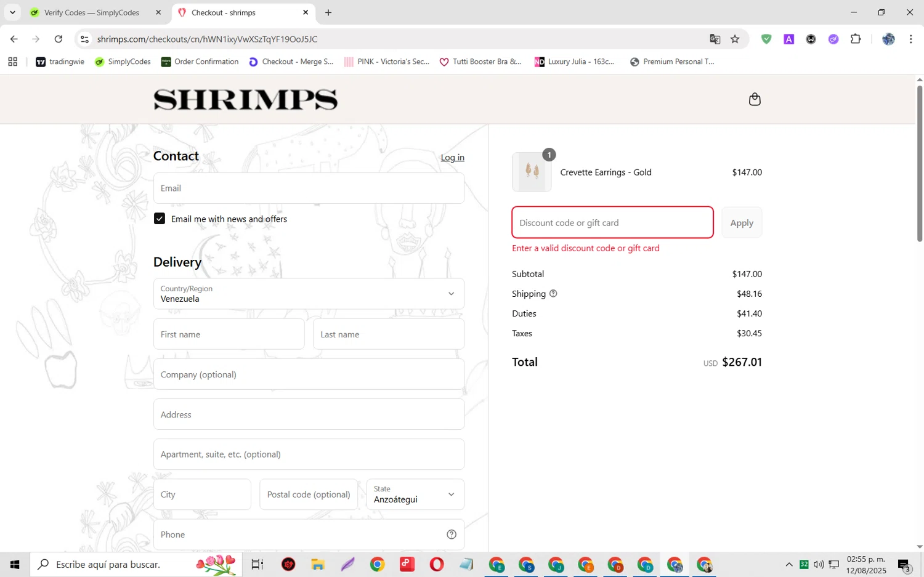Open File Explorer from the taskbar
The image size is (924, 577).
tap(318, 564)
